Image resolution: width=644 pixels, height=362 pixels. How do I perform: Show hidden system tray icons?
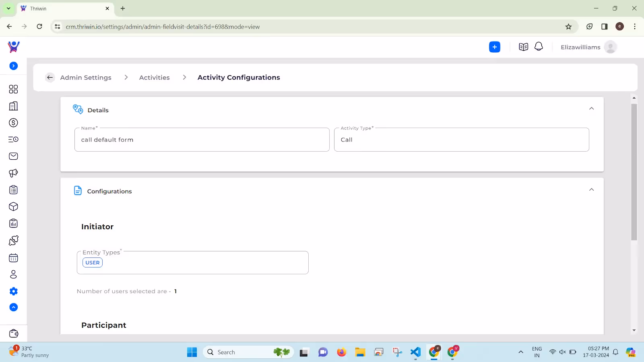tap(521, 352)
